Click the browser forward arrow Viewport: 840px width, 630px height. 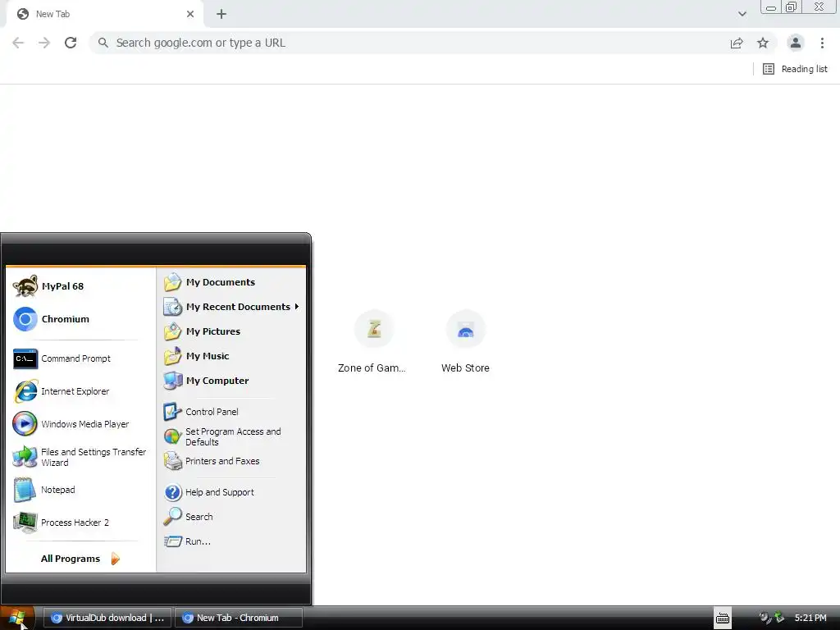click(44, 43)
